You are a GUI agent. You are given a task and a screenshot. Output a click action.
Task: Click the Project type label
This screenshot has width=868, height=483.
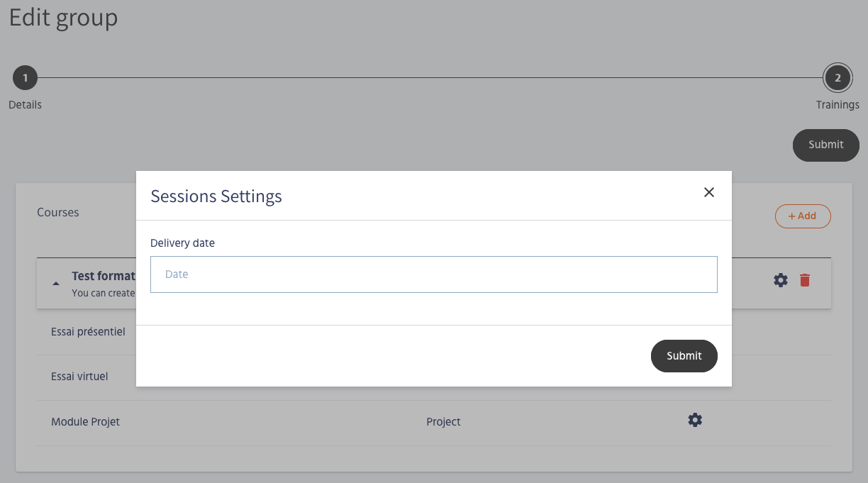443,422
